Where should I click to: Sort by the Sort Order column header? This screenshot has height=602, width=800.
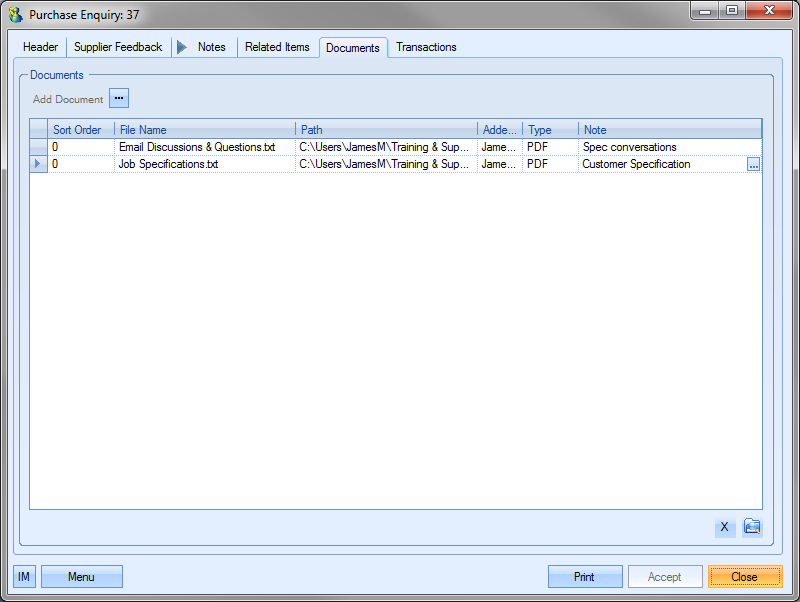click(x=81, y=130)
